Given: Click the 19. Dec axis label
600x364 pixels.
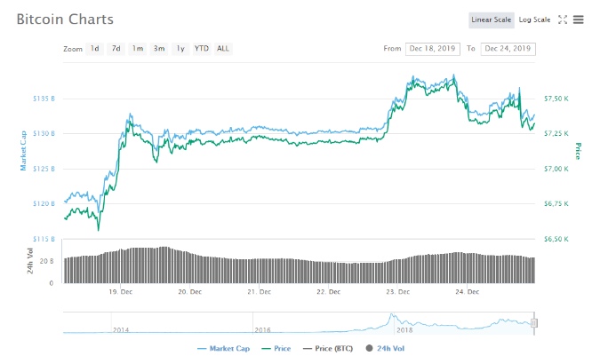Looking at the screenshot, I should pos(121,292).
